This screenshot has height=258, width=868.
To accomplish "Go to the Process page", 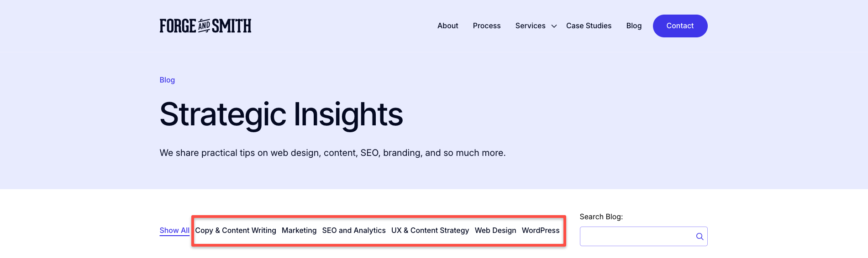I will point(486,26).
